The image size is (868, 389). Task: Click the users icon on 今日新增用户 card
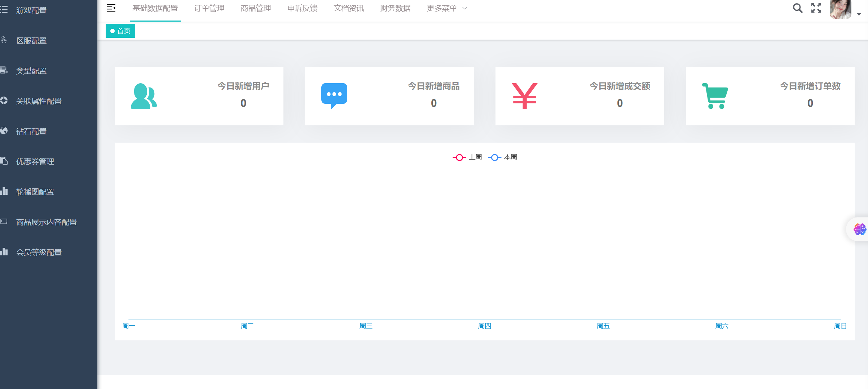coord(144,96)
